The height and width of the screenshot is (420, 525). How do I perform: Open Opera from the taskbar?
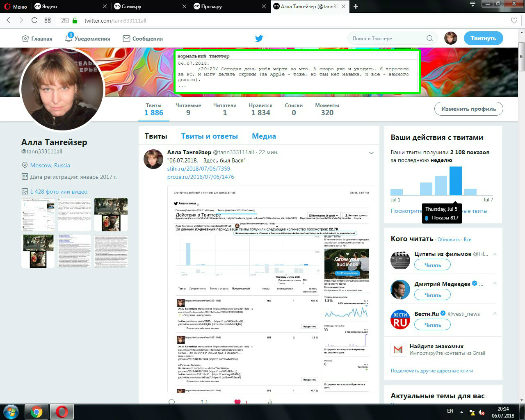(x=62, y=412)
